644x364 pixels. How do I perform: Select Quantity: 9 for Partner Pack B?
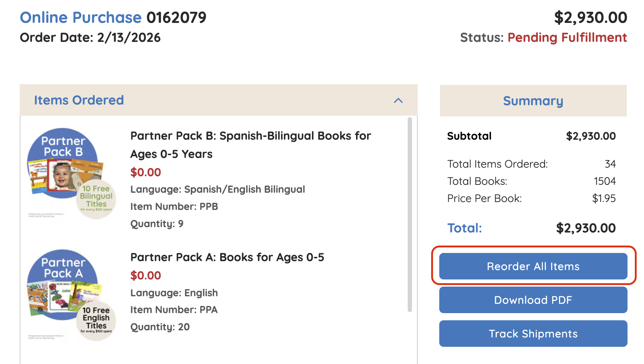click(157, 223)
